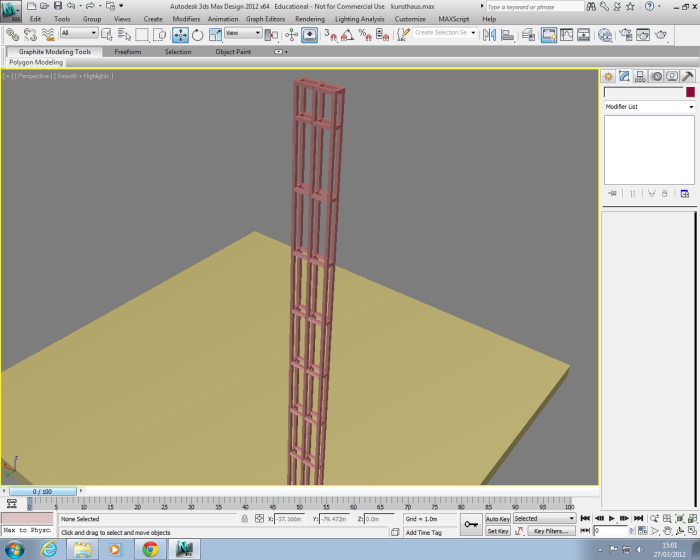Click Add Time Tag
Screen dimensions: 700x560
(x=423, y=532)
